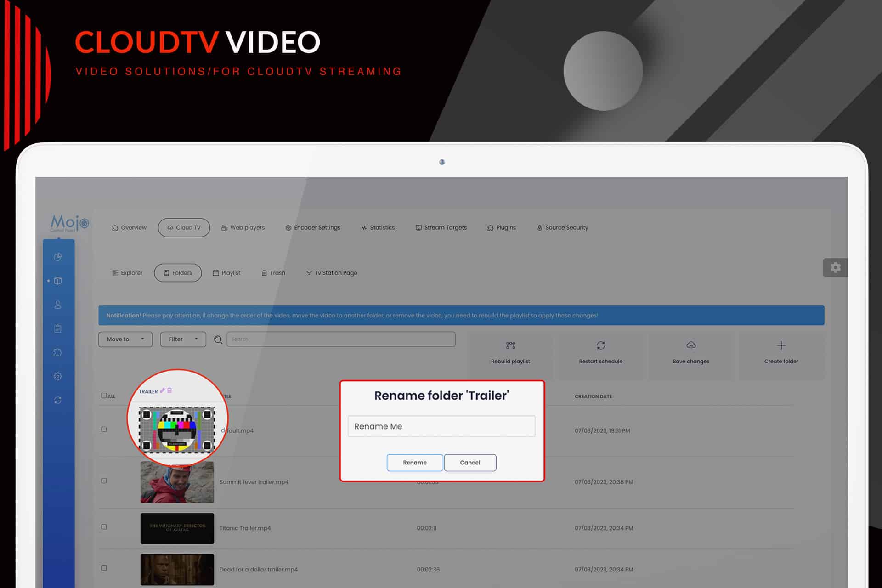The image size is (882, 588).
Task: Click the pencil icon next to TRAILER
Action: tap(162, 390)
